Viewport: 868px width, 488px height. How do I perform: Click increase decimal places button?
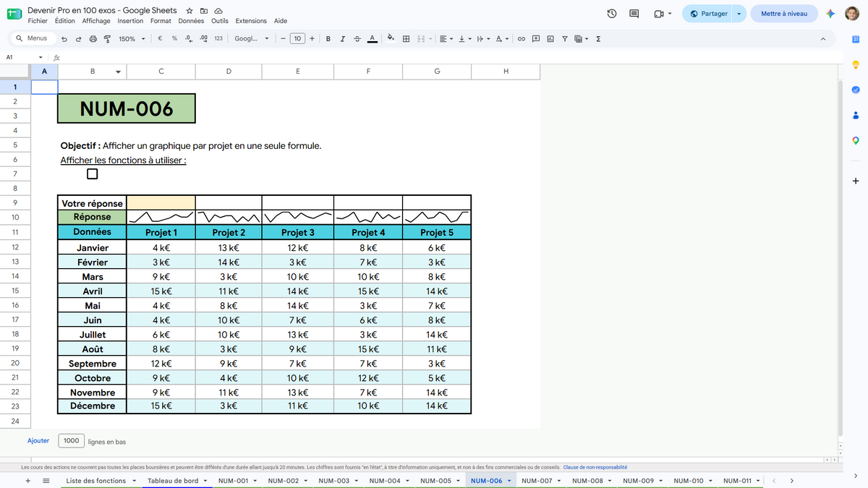(203, 39)
